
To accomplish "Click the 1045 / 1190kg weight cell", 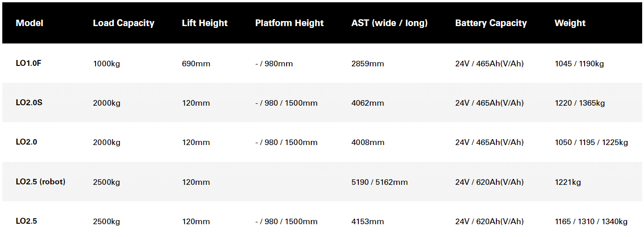I will (579, 64).
